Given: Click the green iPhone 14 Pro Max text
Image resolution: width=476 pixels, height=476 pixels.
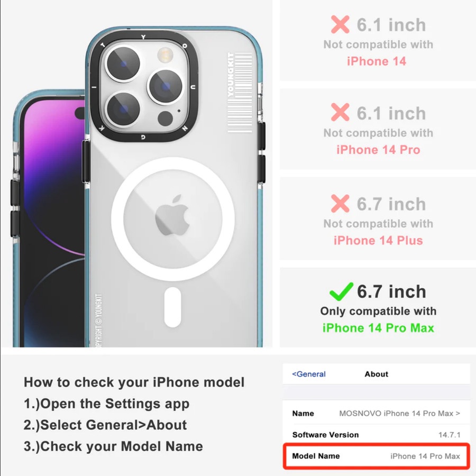Looking at the screenshot, I should [378, 328].
